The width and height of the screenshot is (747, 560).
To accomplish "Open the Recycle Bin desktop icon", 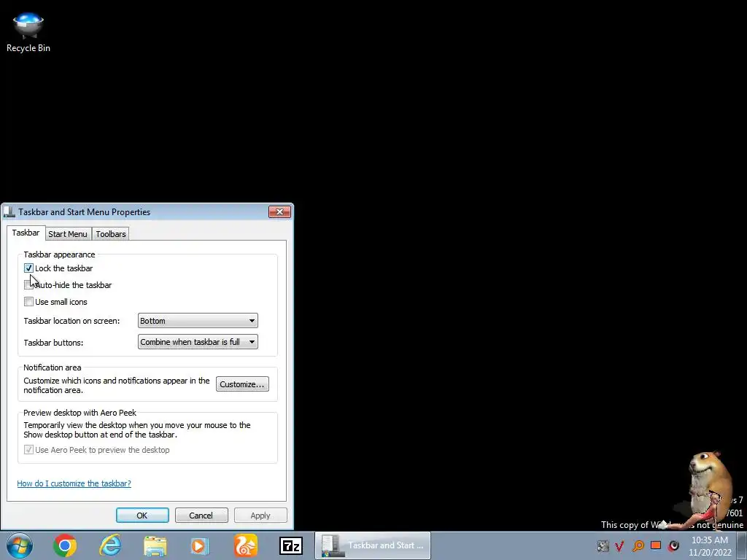I will point(28,32).
